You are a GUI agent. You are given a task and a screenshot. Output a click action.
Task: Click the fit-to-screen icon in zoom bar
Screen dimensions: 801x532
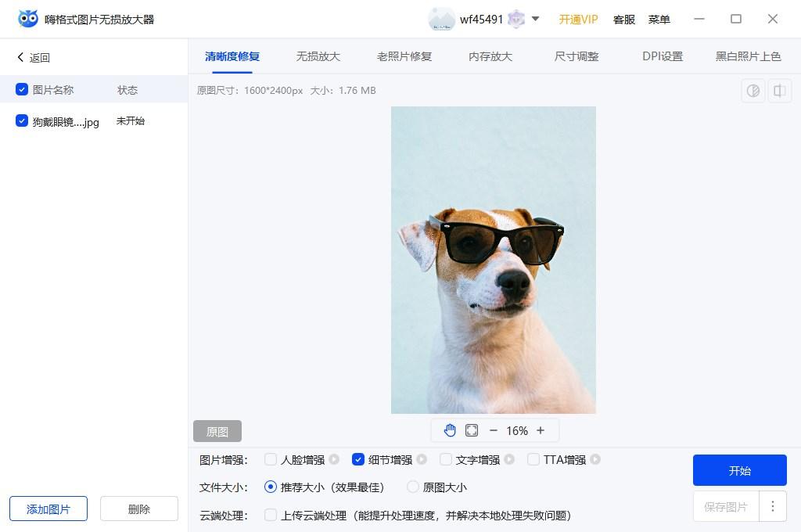pyautogui.click(x=472, y=430)
